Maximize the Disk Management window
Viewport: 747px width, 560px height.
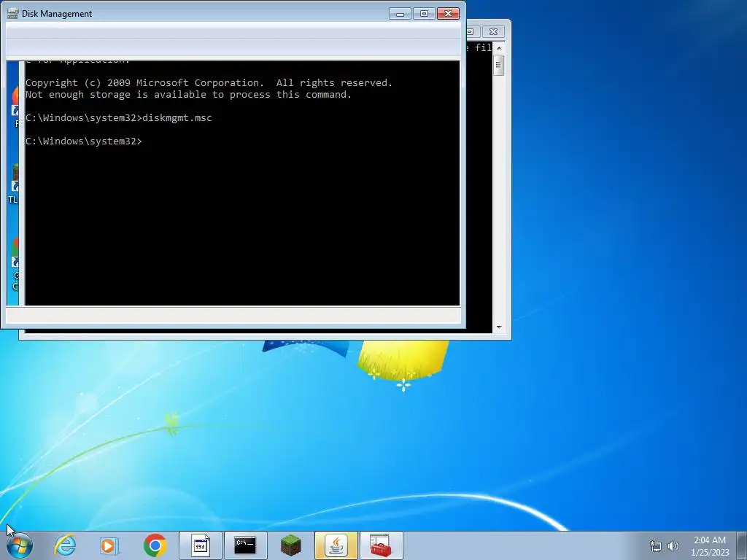click(424, 14)
